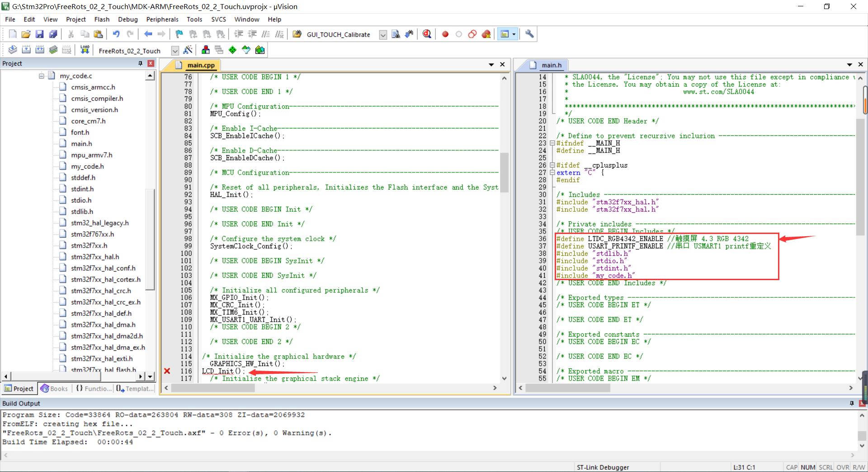Select the main.h editor tab
Viewport: 868px width, 472px height.
[x=551, y=65]
